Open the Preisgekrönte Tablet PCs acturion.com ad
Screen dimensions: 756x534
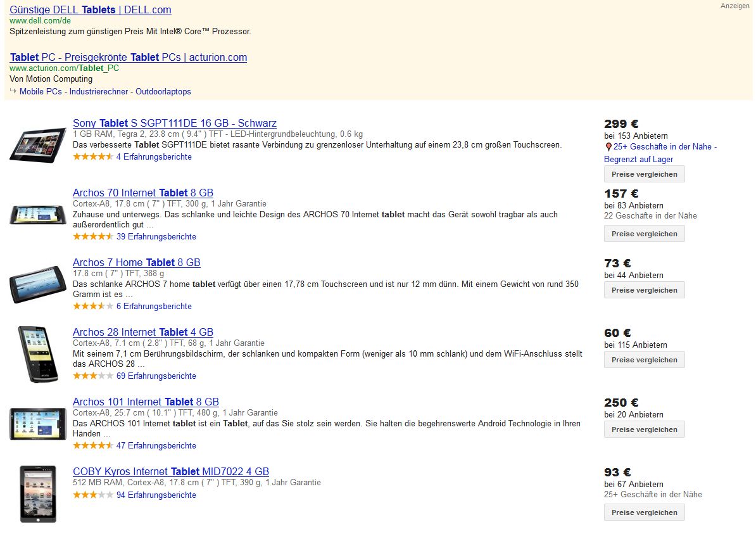129,57
